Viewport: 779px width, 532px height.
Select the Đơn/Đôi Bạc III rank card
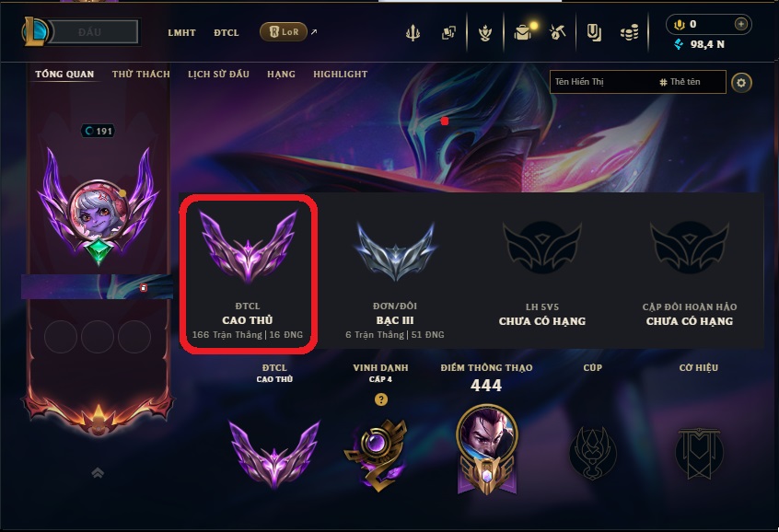(x=395, y=274)
